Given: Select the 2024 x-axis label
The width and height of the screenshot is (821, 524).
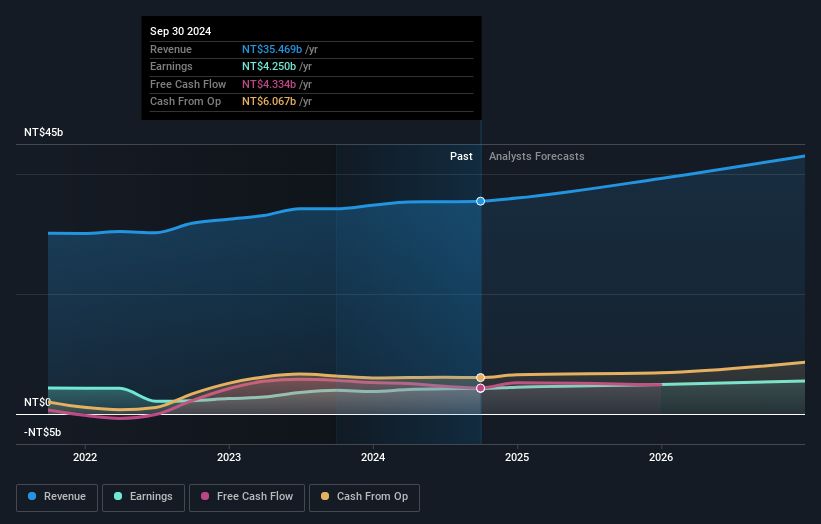Looking at the screenshot, I should tap(373, 458).
